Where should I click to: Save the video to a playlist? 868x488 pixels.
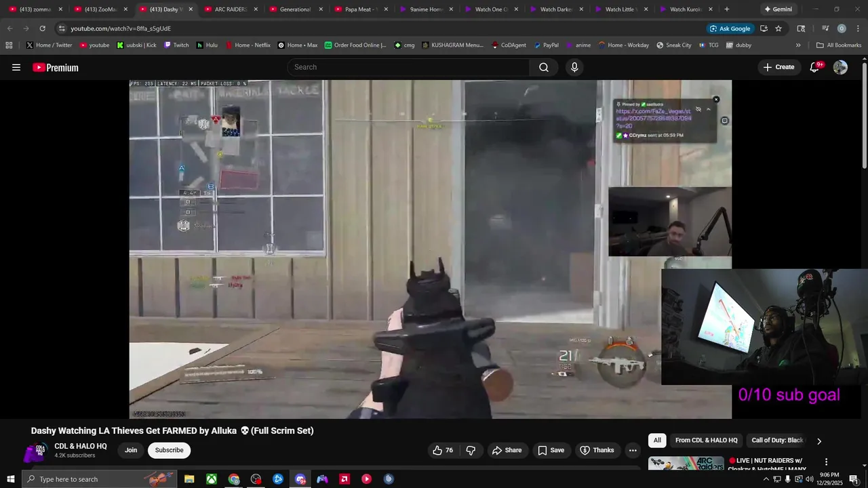(551, 450)
